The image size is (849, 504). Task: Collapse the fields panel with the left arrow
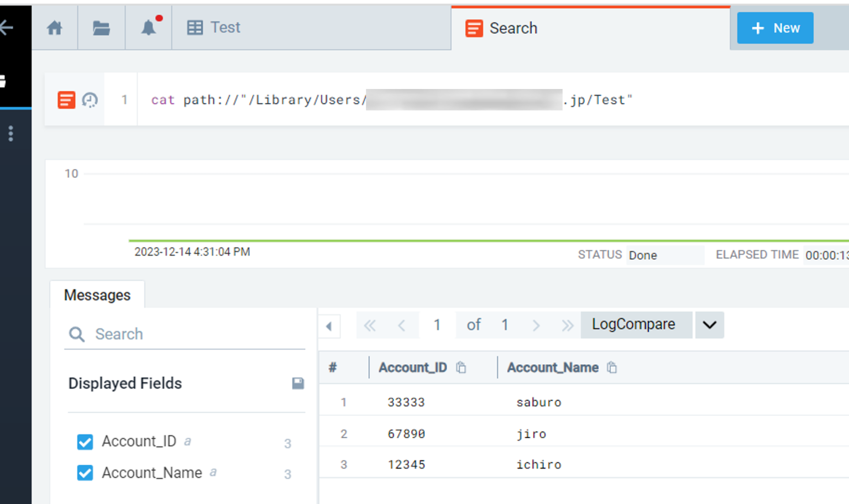tap(329, 326)
